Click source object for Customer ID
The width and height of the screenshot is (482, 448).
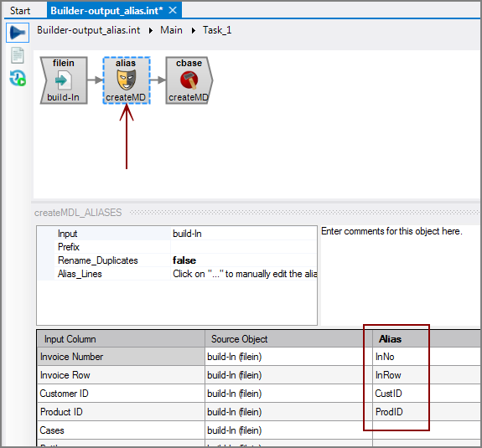pos(288,394)
